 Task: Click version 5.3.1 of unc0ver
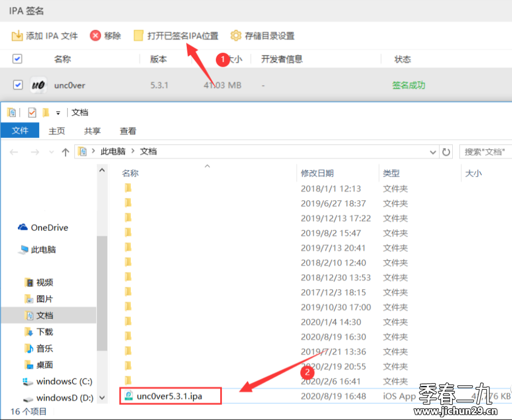pos(159,86)
